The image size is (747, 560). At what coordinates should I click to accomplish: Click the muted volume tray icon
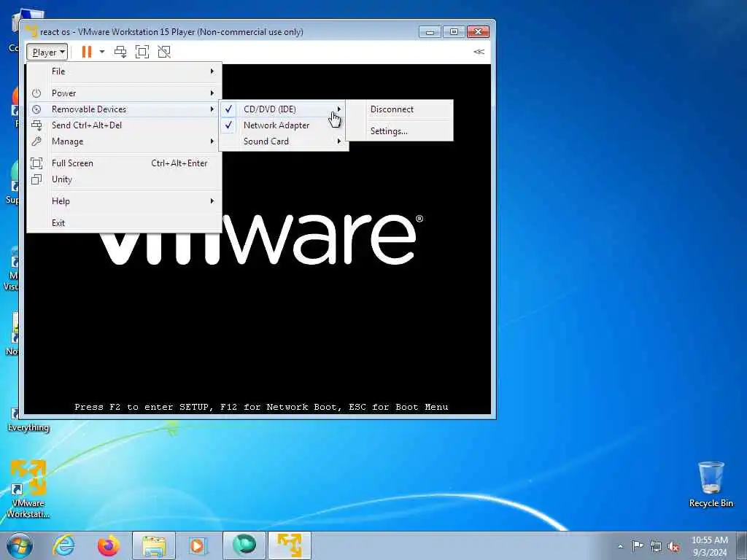pos(673,547)
